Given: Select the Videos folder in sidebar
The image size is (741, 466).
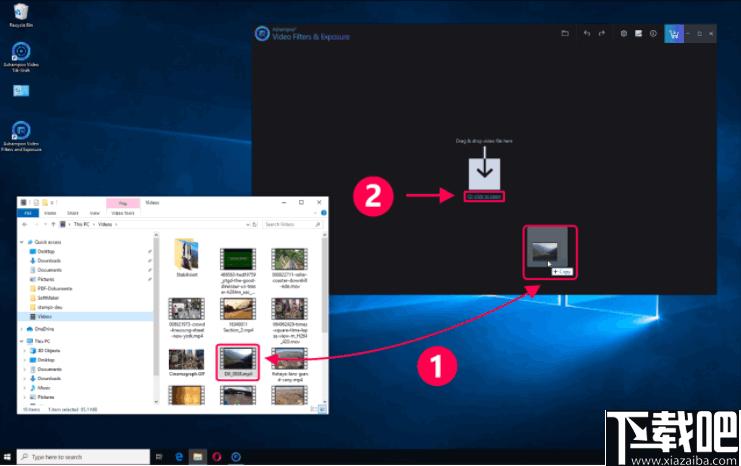Looking at the screenshot, I should [x=44, y=317].
